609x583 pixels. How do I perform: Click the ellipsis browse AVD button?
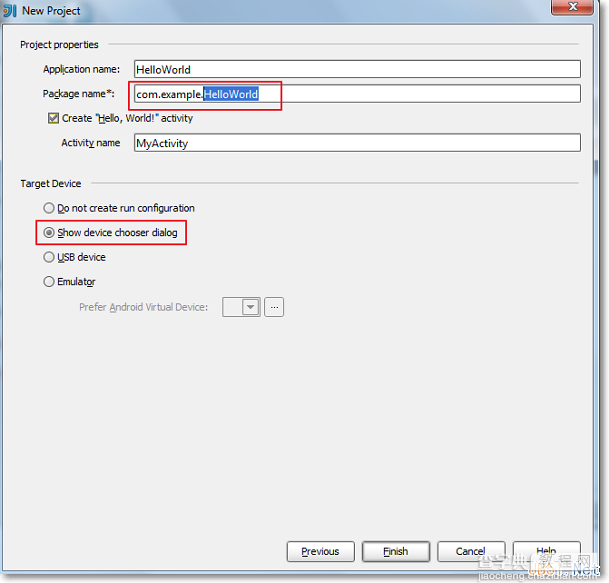coord(274,307)
